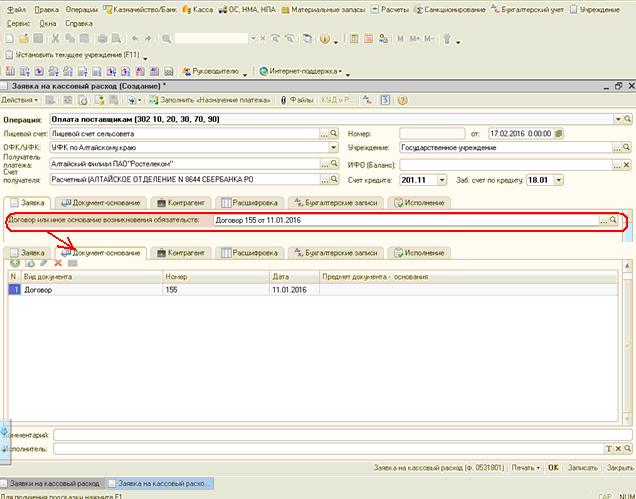This screenshot has width=636, height=499.
Task: Click the Edit row pencil icon
Action: 43,263
